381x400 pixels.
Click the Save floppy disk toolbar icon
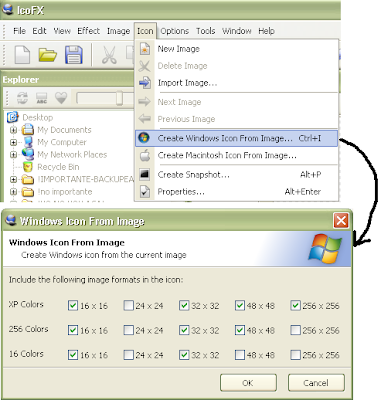click(73, 55)
